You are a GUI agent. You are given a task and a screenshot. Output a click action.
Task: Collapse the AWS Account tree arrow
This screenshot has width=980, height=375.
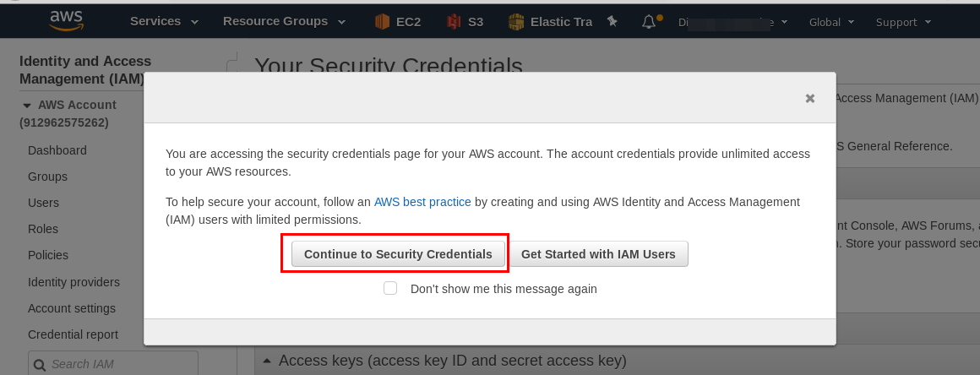click(27, 106)
